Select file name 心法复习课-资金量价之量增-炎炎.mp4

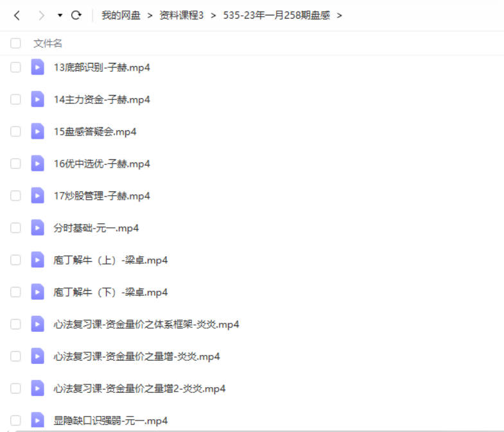(x=137, y=357)
